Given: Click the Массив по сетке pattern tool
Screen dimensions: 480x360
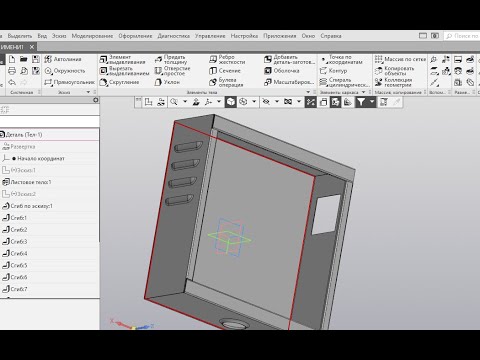Looking at the screenshot, I should pos(400,59).
